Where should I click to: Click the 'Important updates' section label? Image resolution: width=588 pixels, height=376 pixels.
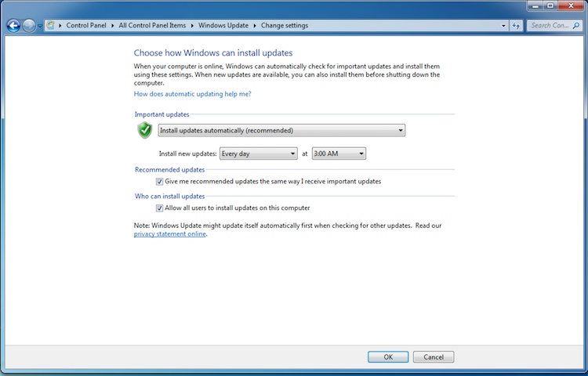pyautogui.click(x=162, y=114)
